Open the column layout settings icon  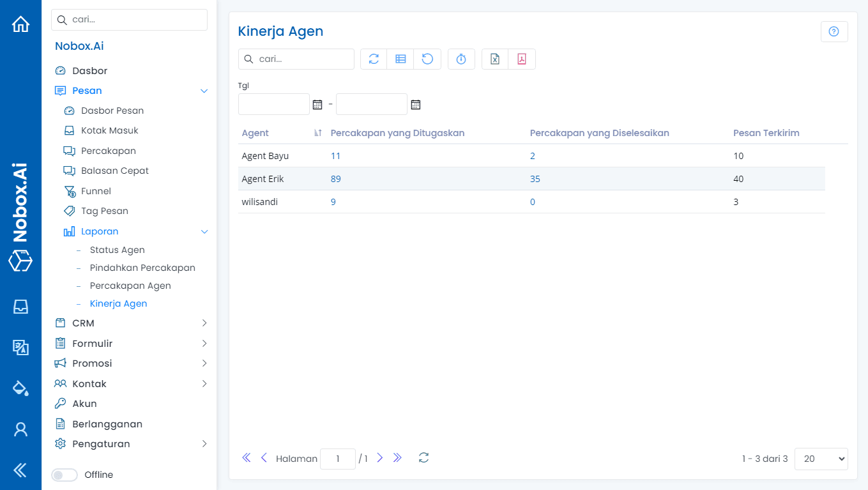pyautogui.click(x=400, y=59)
